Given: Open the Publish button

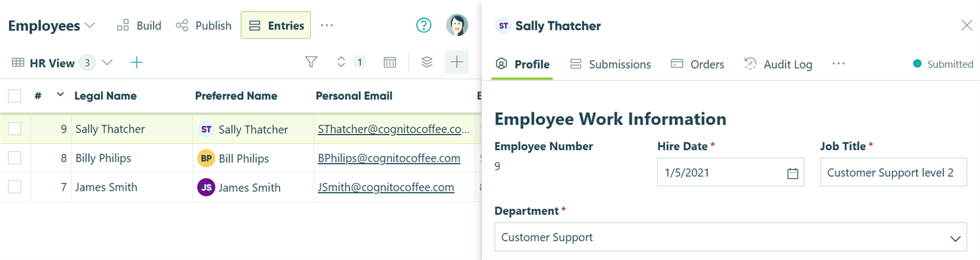Looking at the screenshot, I should click(x=204, y=25).
